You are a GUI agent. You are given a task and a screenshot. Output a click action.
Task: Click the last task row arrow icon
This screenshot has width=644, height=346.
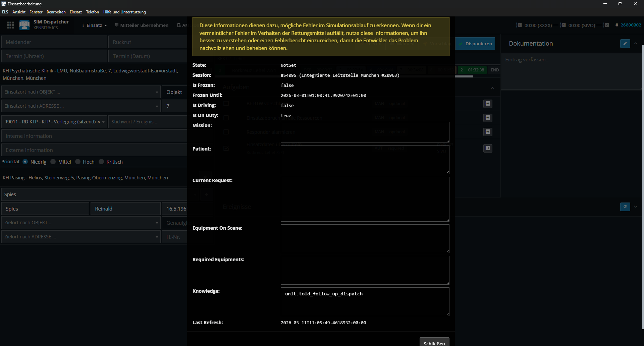point(488,148)
